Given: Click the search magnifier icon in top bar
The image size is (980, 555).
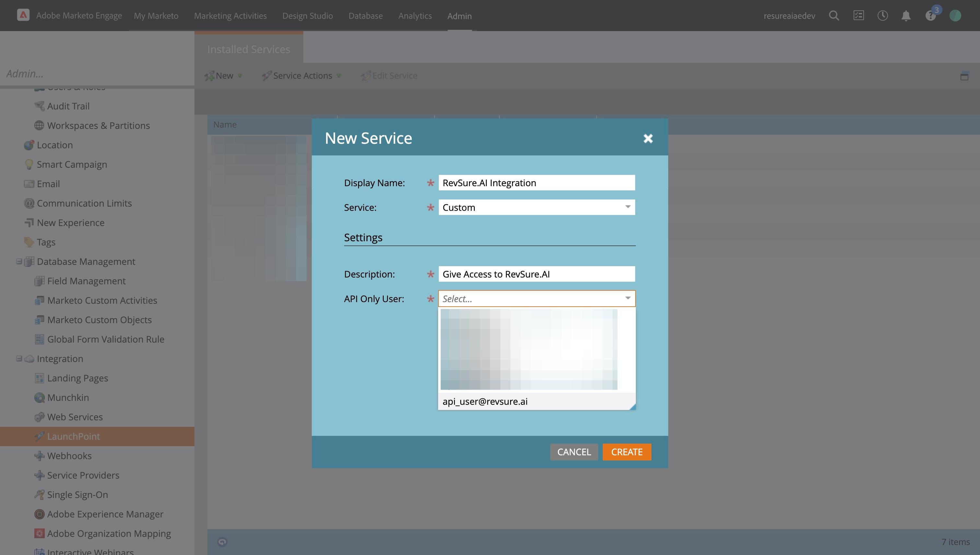Looking at the screenshot, I should coord(834,16).
